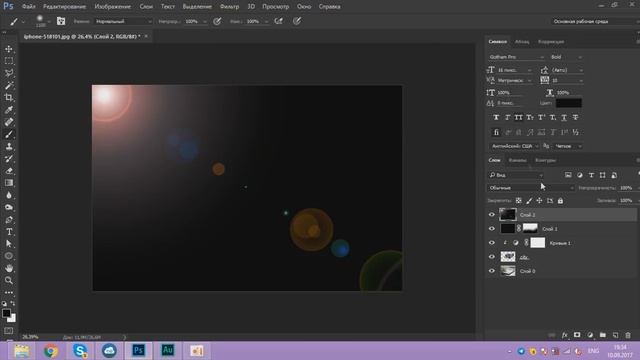Open the brush settings panel toggle

tap(61, 21)
